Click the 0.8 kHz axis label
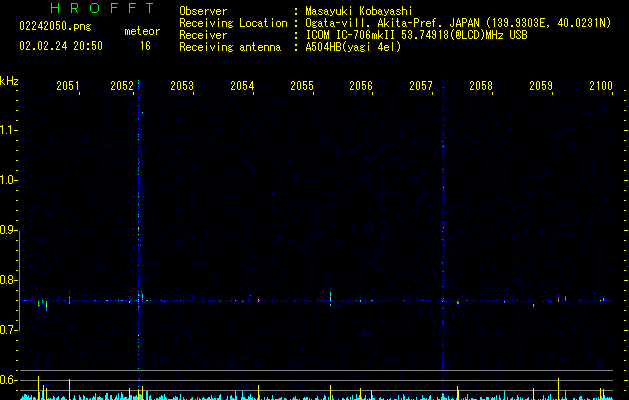The height and width of the screenshot is (400, 629). 8,280
